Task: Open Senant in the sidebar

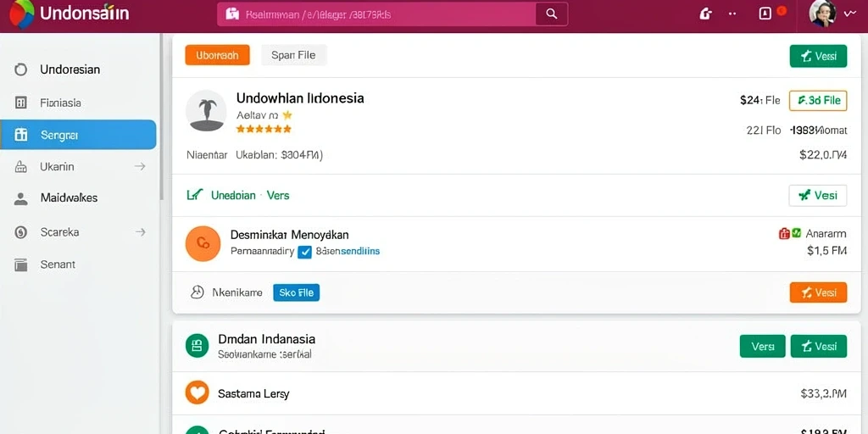Action: click(58, 264)
